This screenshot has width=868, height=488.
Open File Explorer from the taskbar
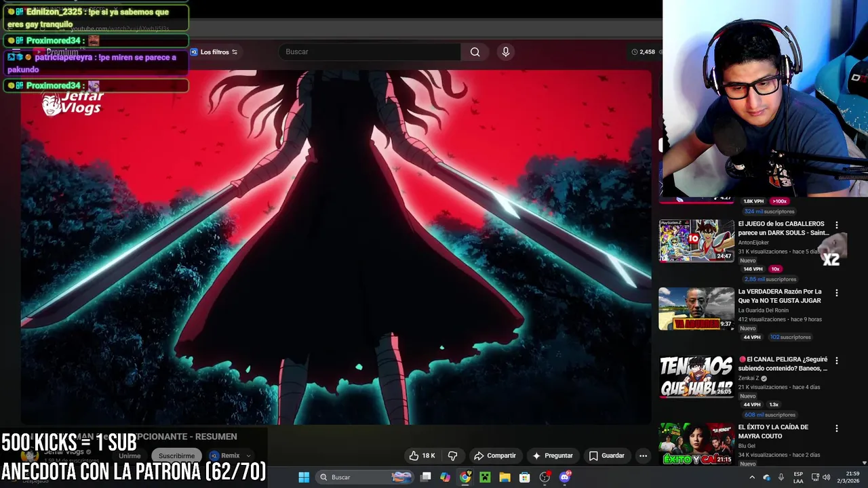[505, 477]
